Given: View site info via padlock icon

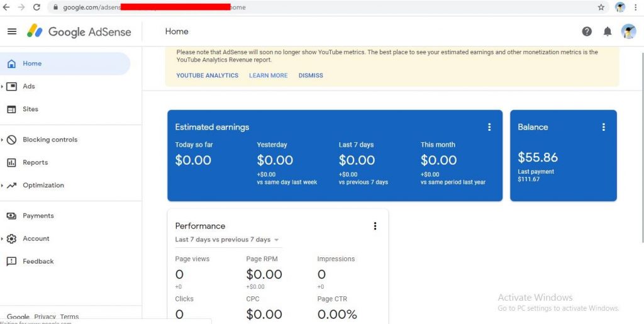Looking at the screenshot, I should click(x=56, y=7).
